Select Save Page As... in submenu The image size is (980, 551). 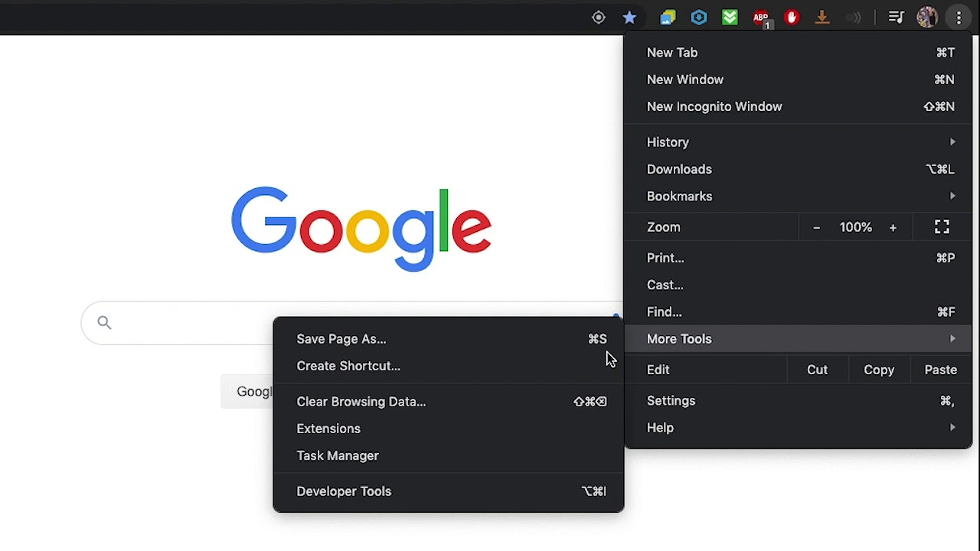449,339
